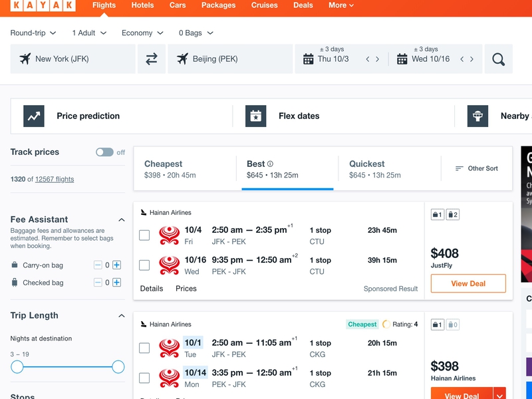Click Price prediction label
Image resolution: width=532 pixels, height=399 pixels.
click(x=88, y=116)
